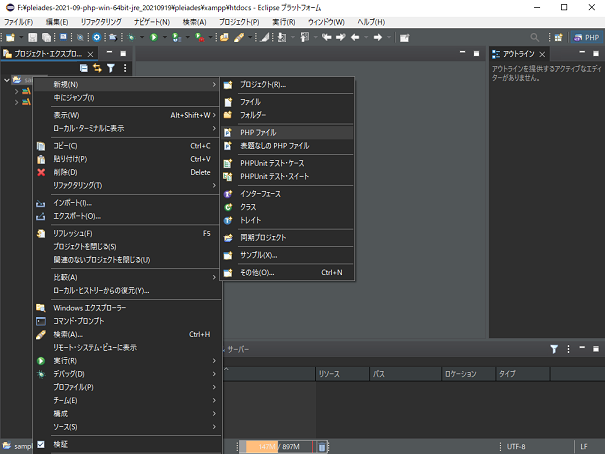Switch to the PHP perspective button
605x454 pixels.
587,37
